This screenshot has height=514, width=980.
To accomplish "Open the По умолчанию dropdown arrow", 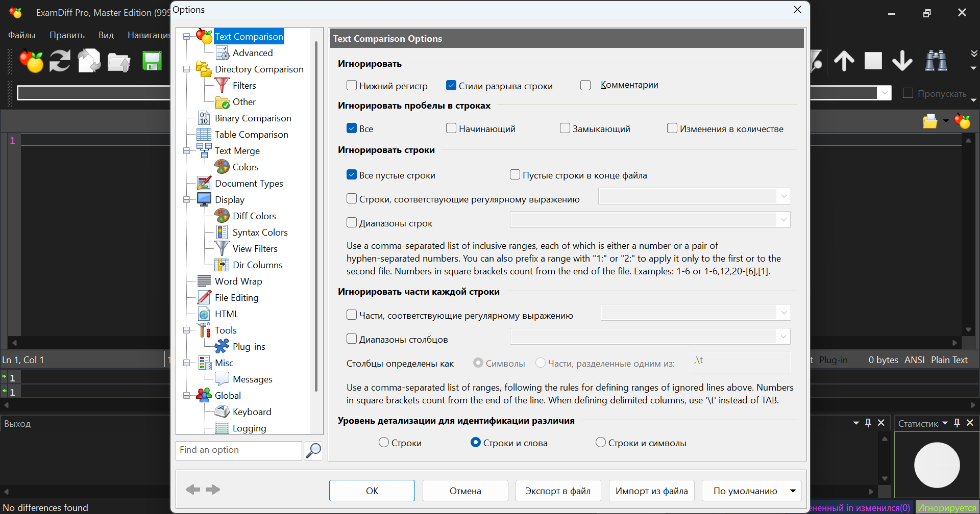I will point(793,491).
